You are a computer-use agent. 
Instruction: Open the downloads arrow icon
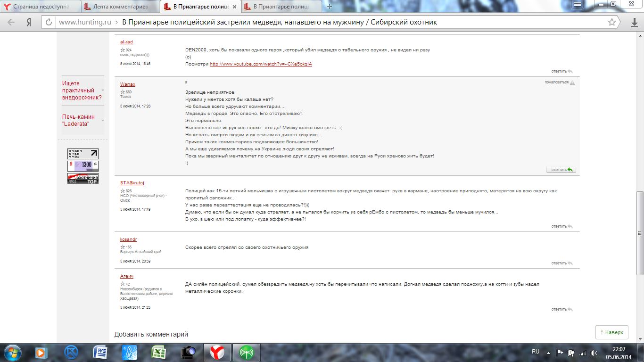pyautogui.click(x=634, y=22)
